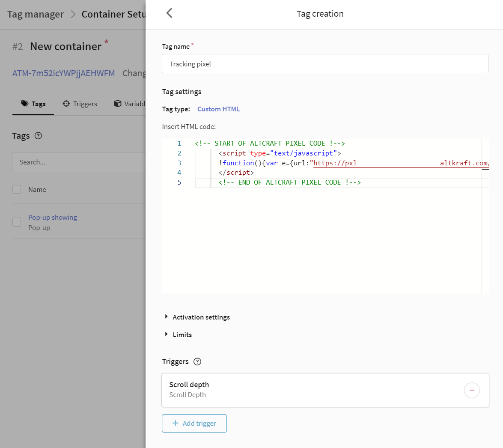Open the Pop-up showing tag link
This screenshot has width=503, height=448.
tap(53, 217)
